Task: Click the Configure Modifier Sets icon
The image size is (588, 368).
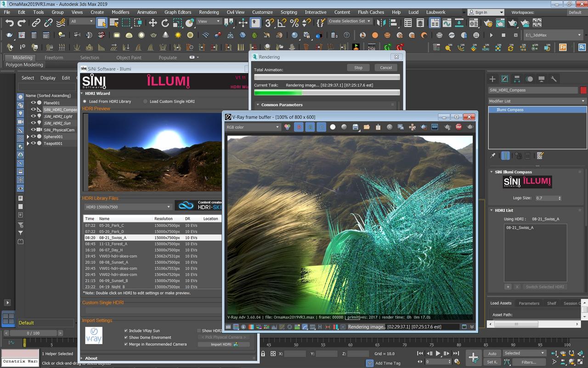Action: (540, 156)
